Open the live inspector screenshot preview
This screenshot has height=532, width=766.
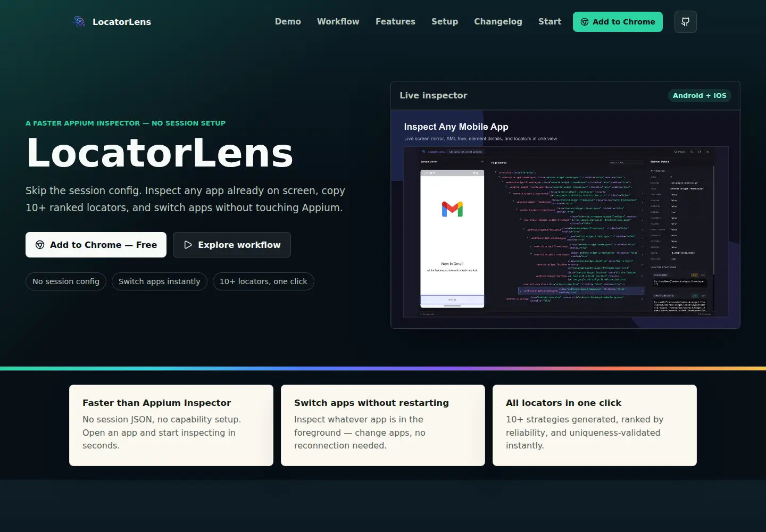point(565,219)
